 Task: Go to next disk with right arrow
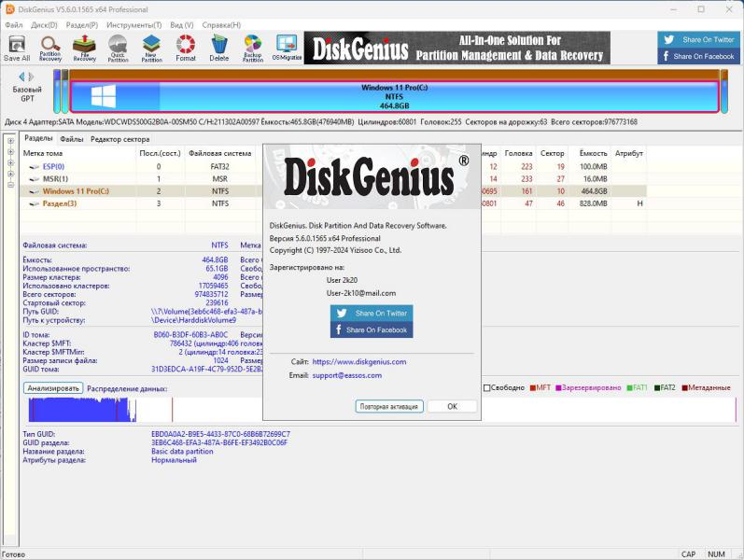[x=32, y=77]
